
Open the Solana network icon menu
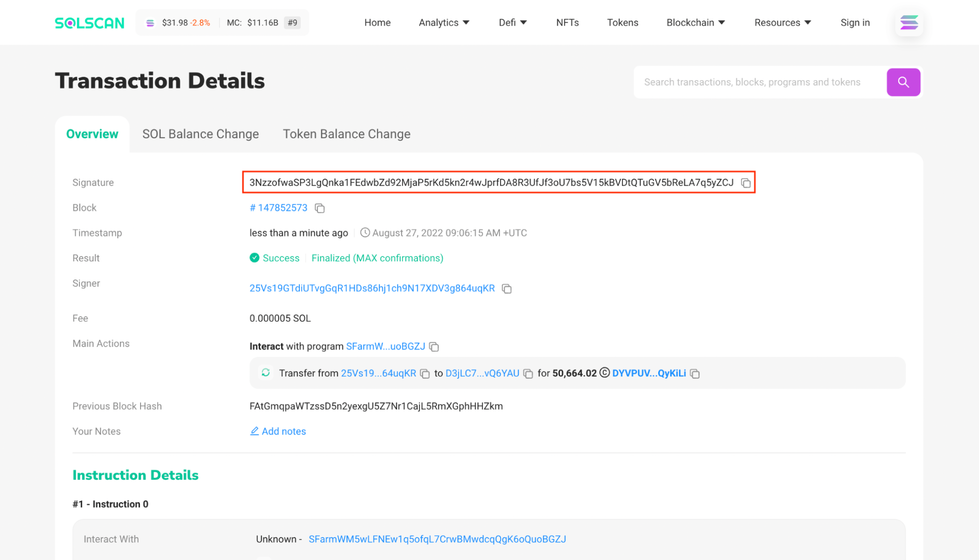tap(909, 23)
